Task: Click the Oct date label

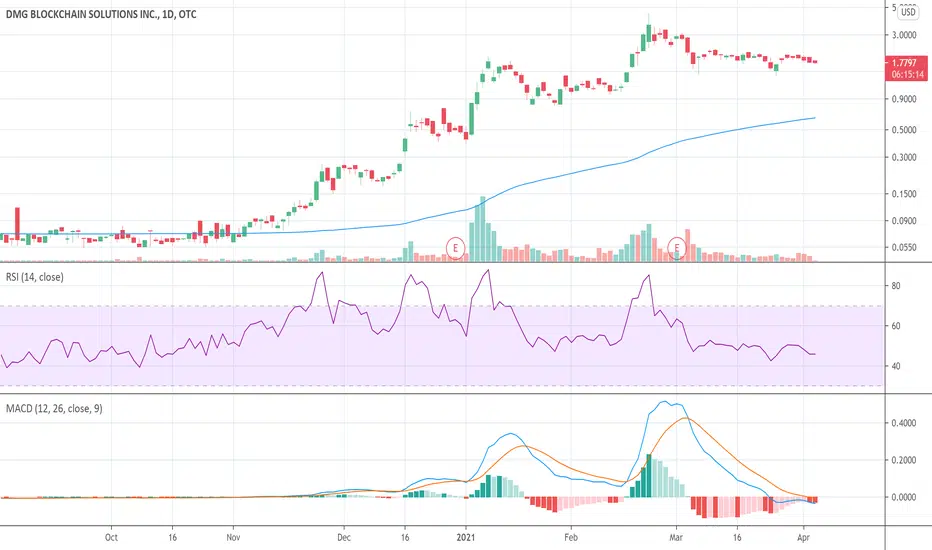Action: click(111, 538)
